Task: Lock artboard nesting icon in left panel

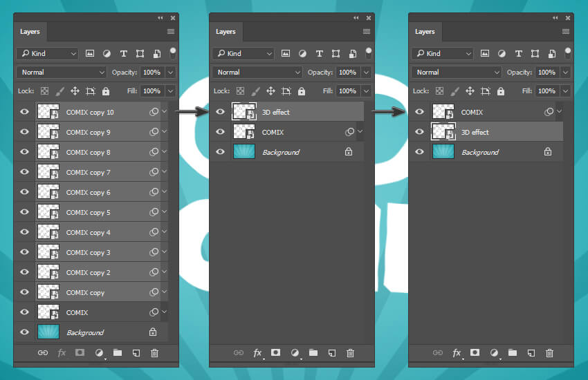Action: point(91,91)
